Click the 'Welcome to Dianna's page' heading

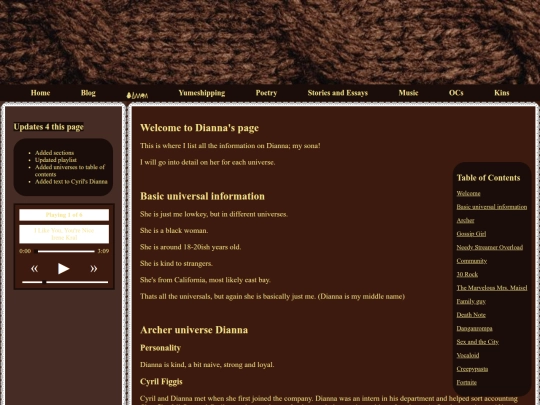click(199, 128)
